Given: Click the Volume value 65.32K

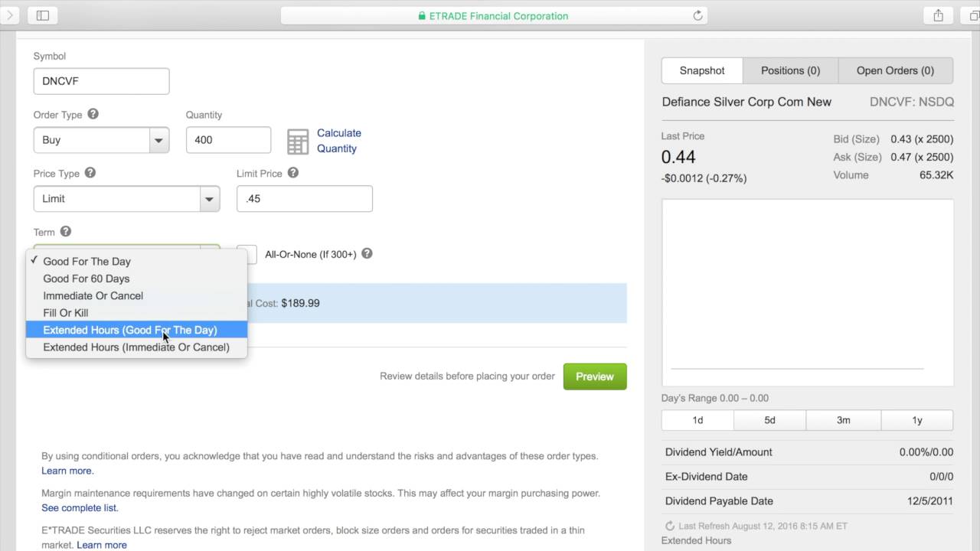Looking at the screenshot, I should (x=937, y=175).
